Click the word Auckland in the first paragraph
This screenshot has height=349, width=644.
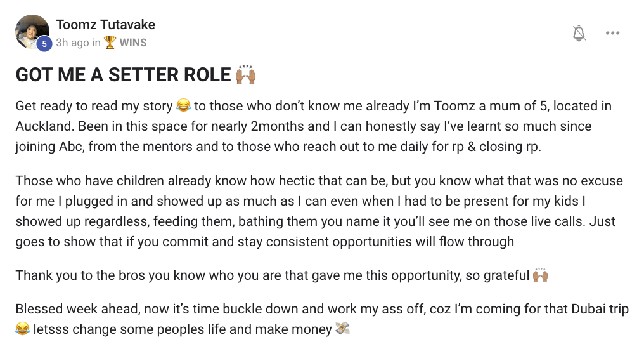[45, 126]
